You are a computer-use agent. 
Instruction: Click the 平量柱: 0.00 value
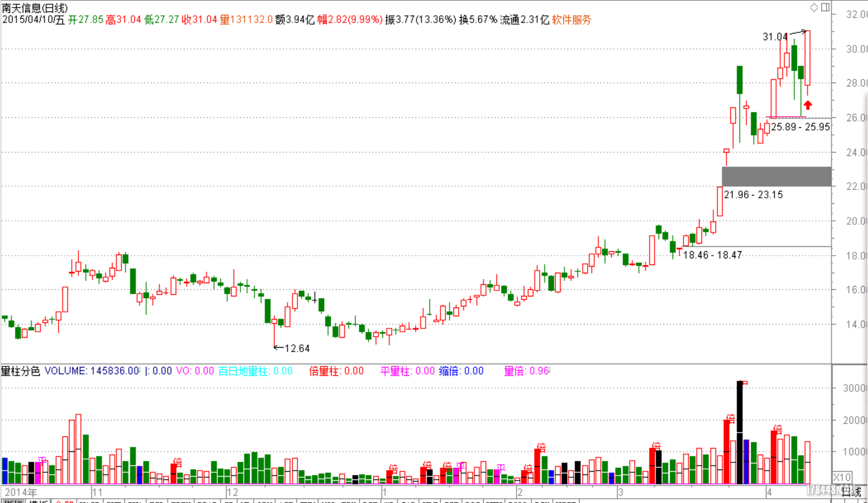407,371
